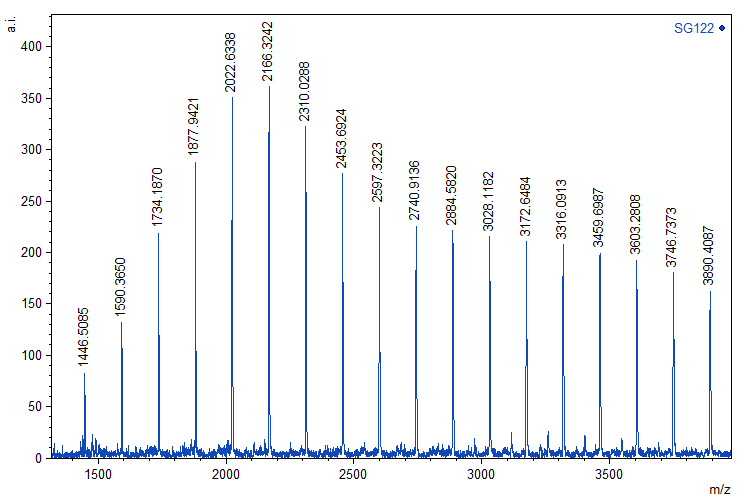
Task: Click the 1446.5085 peak annotation
Action: (x=84, y=337)
